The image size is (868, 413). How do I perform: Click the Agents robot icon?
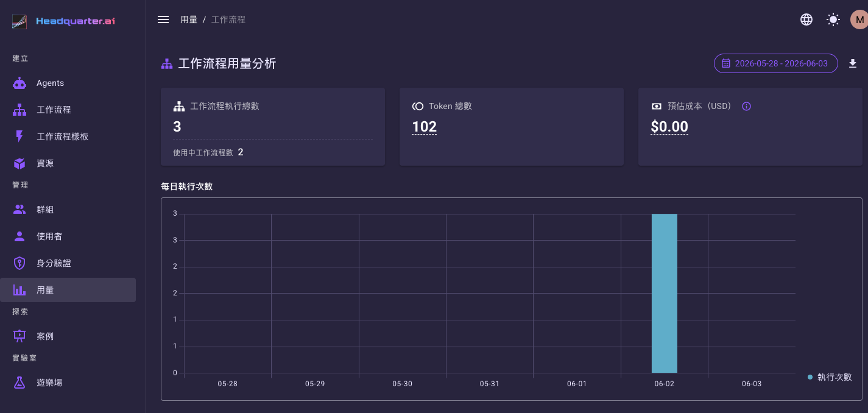point(19,83)
